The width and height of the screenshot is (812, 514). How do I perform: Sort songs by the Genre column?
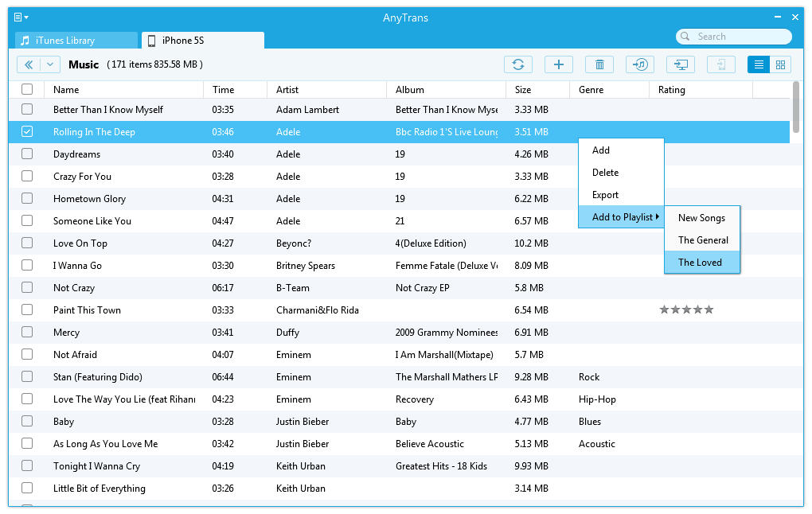coord(610,90)
